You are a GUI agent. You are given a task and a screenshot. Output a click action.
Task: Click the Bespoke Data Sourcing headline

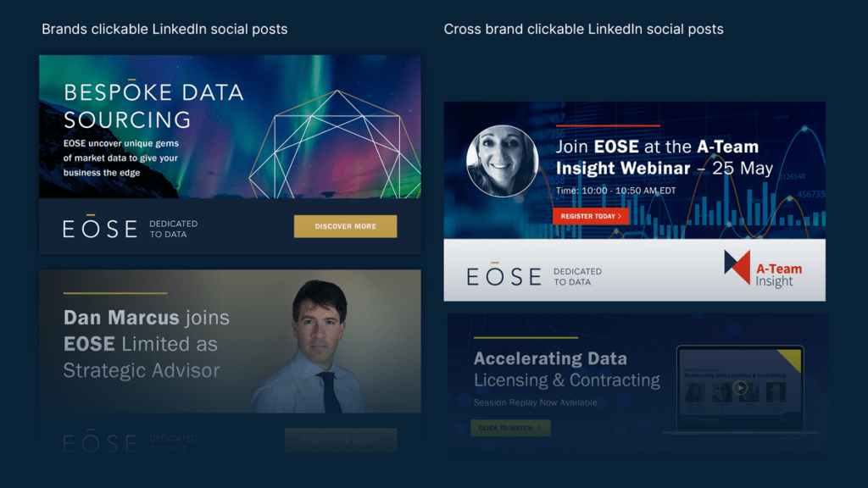click(x=153, y=105)
